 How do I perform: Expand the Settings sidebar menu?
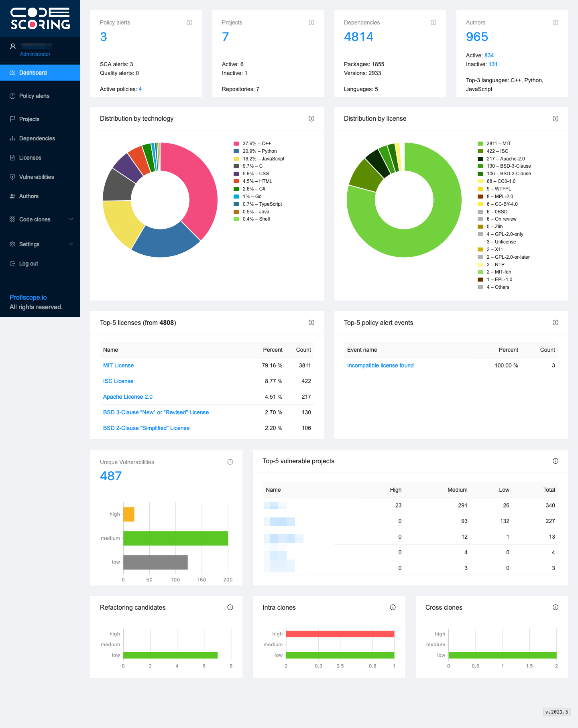tap(40, 244)
